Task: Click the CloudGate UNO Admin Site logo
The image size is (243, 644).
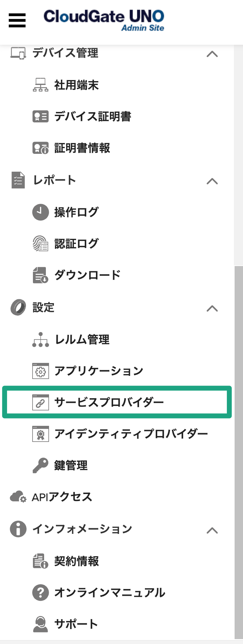Action: click(x=104, y=20)
